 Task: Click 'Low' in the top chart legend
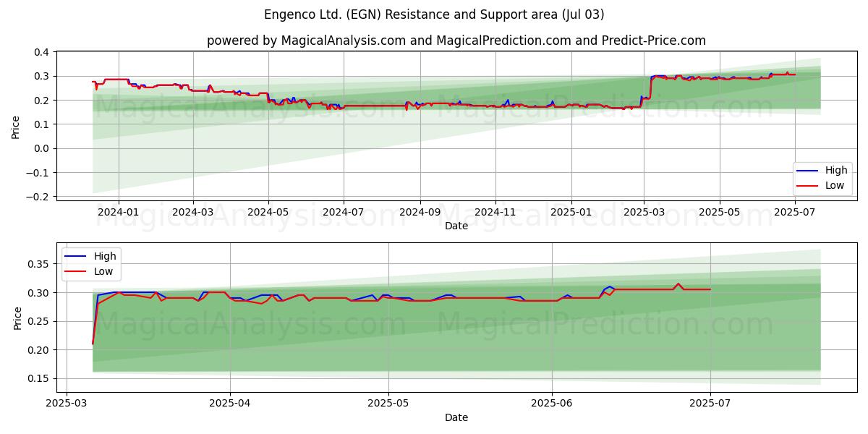[x=835, y=185]
